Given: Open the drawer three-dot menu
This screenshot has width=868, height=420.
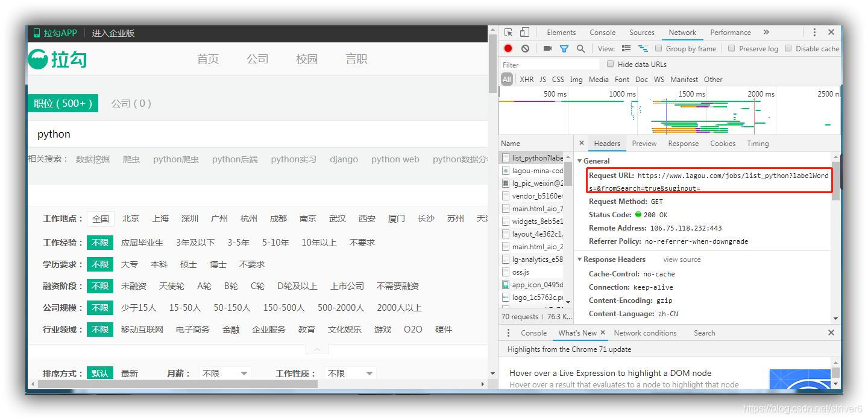Looking at the screenshot, I should pos(508,333).
